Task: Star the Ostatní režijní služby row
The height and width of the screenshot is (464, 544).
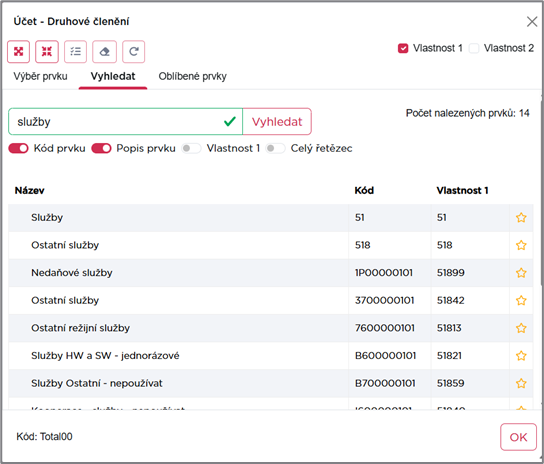Action: coord(521,328)
